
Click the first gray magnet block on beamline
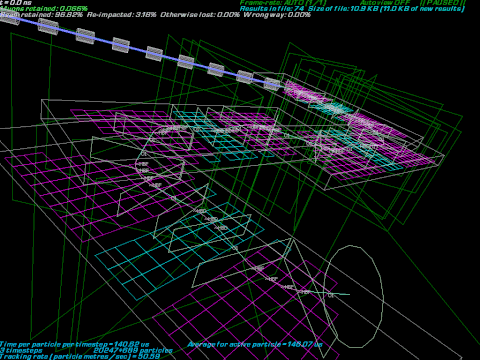(9, 16)
